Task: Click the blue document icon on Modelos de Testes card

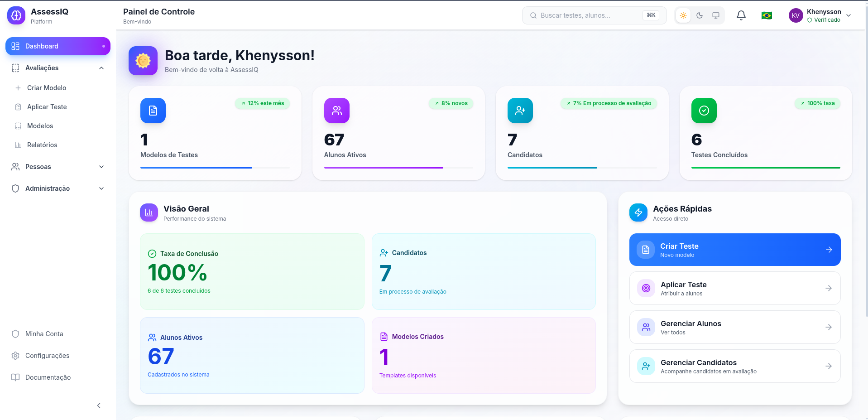Action: 153,111
